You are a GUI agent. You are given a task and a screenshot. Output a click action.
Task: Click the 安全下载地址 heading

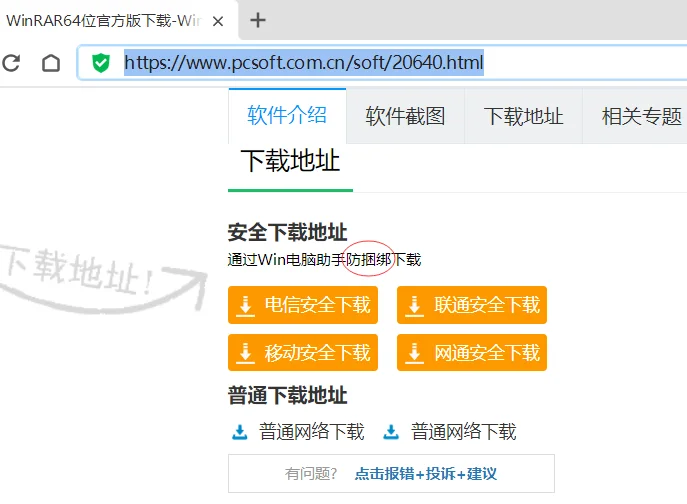(287, 232)
